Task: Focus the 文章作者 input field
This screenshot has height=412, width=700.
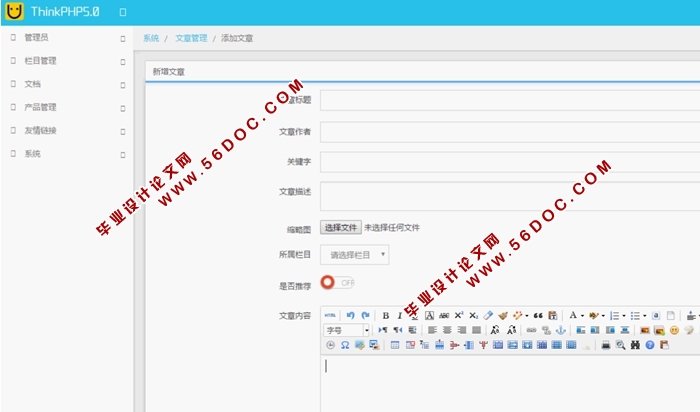Action: (x=510, y=133)
